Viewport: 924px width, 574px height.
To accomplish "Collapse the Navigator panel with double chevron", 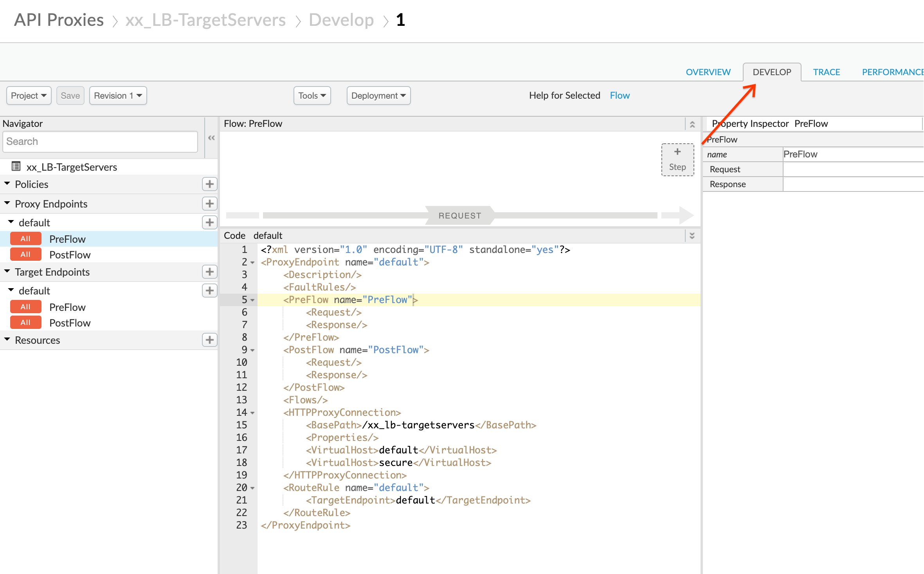I will point(211,138).
